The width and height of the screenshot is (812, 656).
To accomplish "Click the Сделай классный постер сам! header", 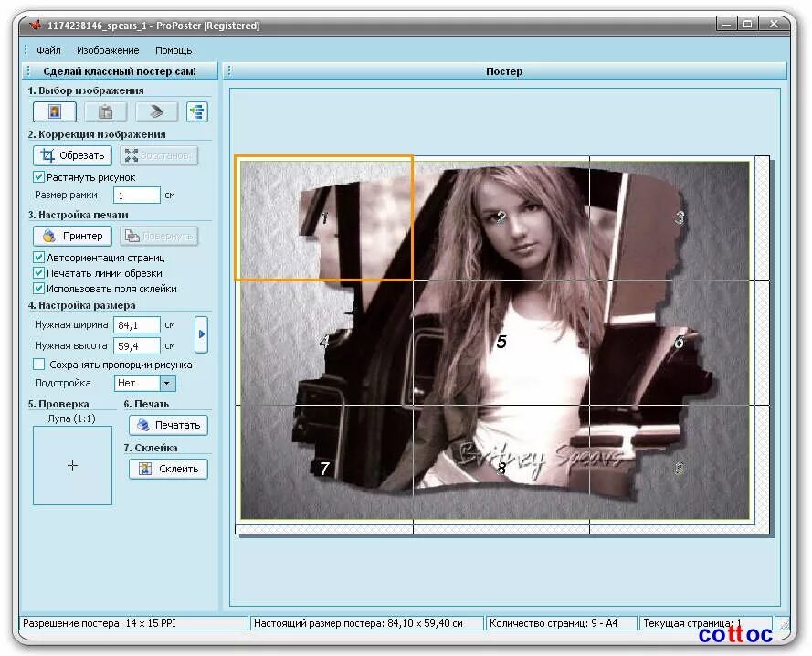I will (x=120, y=71).
